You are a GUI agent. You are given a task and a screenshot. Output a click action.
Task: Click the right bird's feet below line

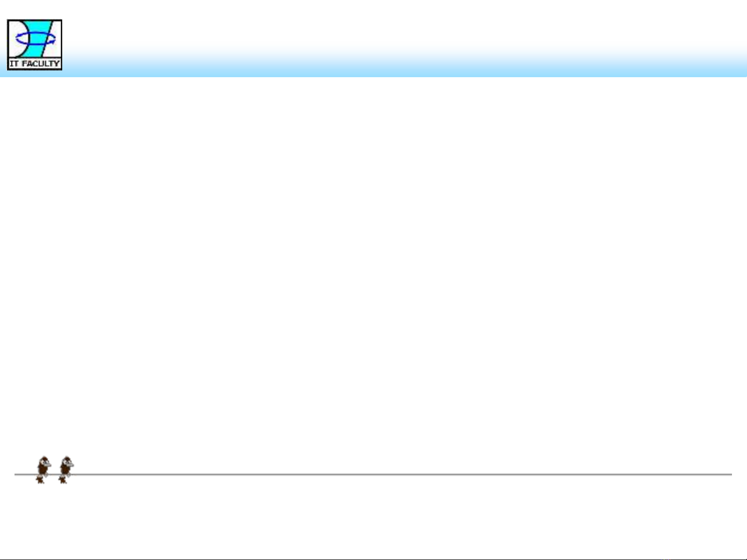coord(62,480)
